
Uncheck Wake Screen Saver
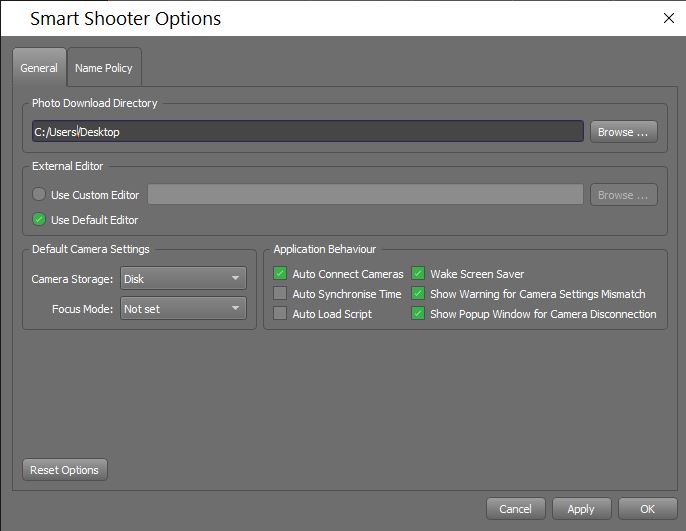coord(418,273)
